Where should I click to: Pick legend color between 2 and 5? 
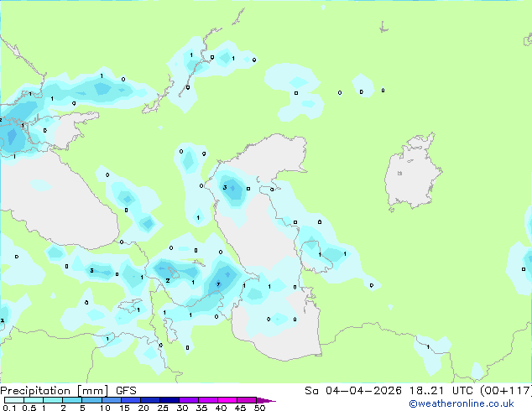[73, 400]
